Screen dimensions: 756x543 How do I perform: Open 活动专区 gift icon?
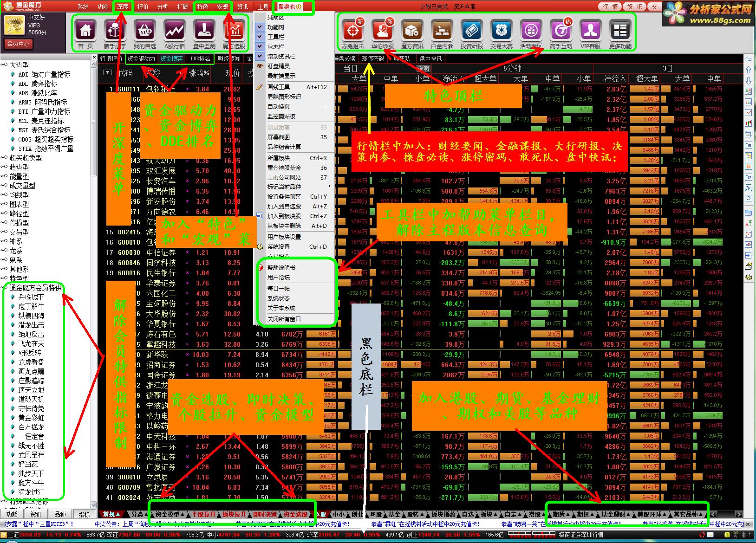pos(531,31)
